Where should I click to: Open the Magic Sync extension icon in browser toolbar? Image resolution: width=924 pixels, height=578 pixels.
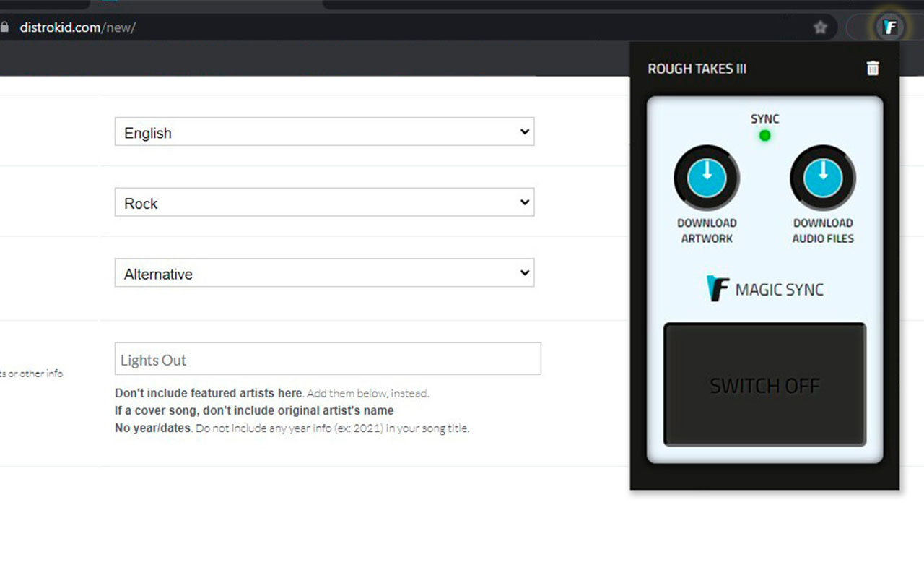click(889, 27)
